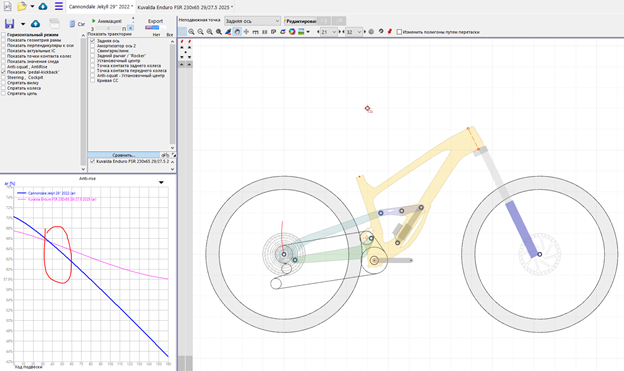Click the color wheel icon in toolbar
Viewport: 624px width, 371px height.
292,32
